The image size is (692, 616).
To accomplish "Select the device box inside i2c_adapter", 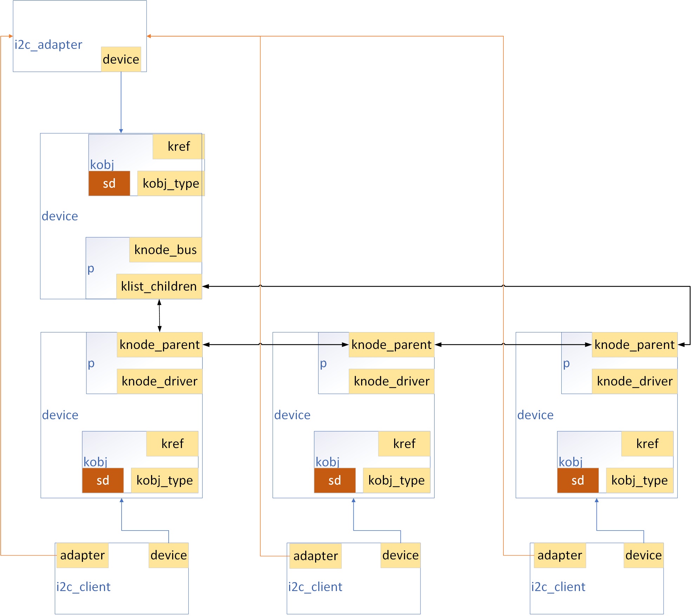I will [121, 59].
